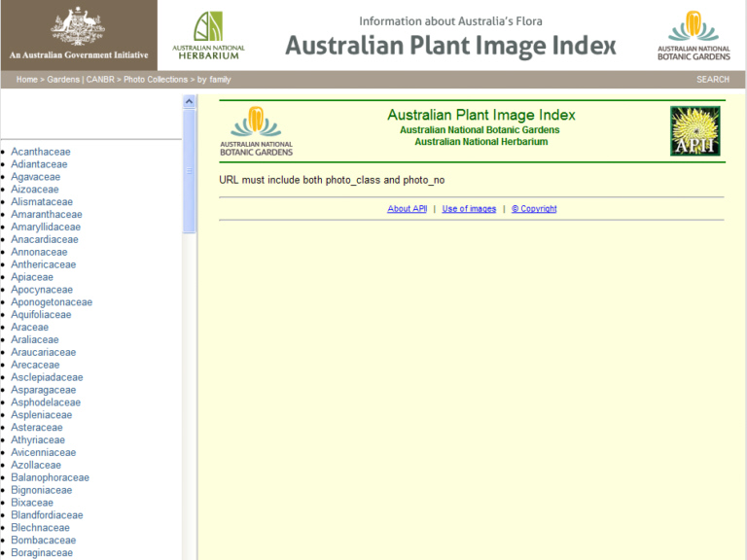Screen dimensions: 747x560
Task: Select the Avicenniaceae family
Action: click(44, 452)
